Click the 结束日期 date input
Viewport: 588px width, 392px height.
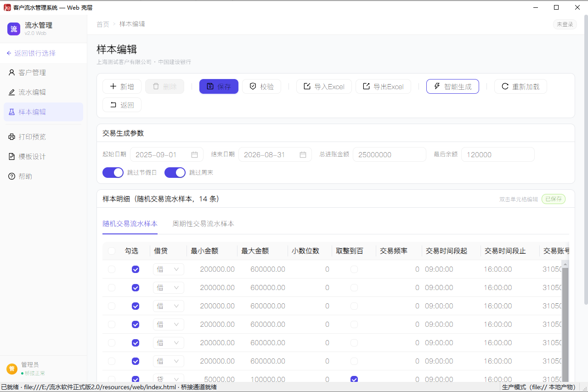point(275,155)
